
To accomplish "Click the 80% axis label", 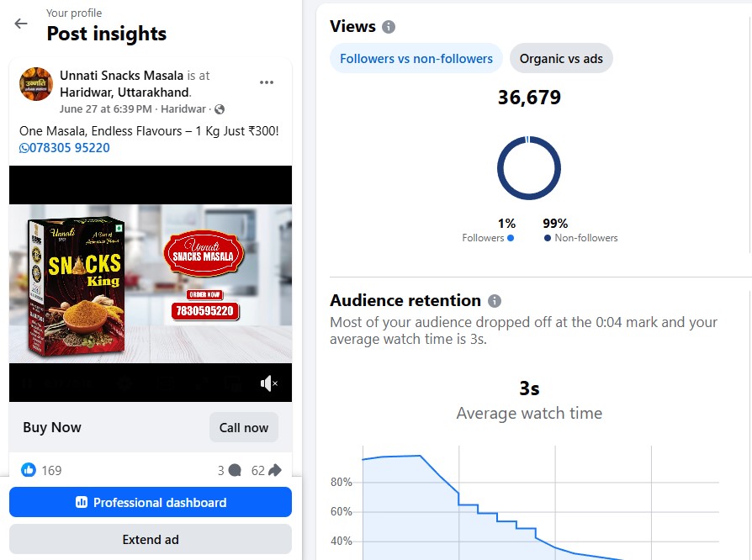I will tap(341, 482).
